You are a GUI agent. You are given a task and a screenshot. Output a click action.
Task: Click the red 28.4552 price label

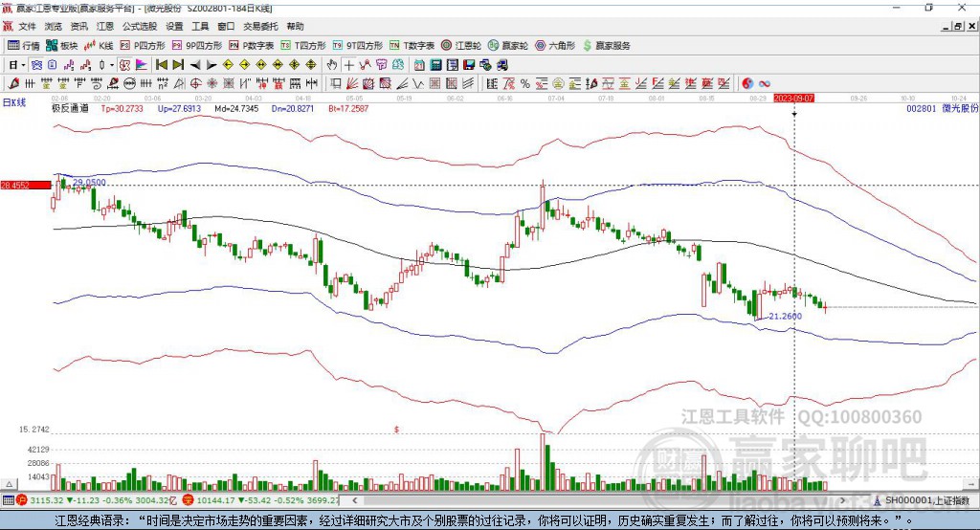pos(26,185)
